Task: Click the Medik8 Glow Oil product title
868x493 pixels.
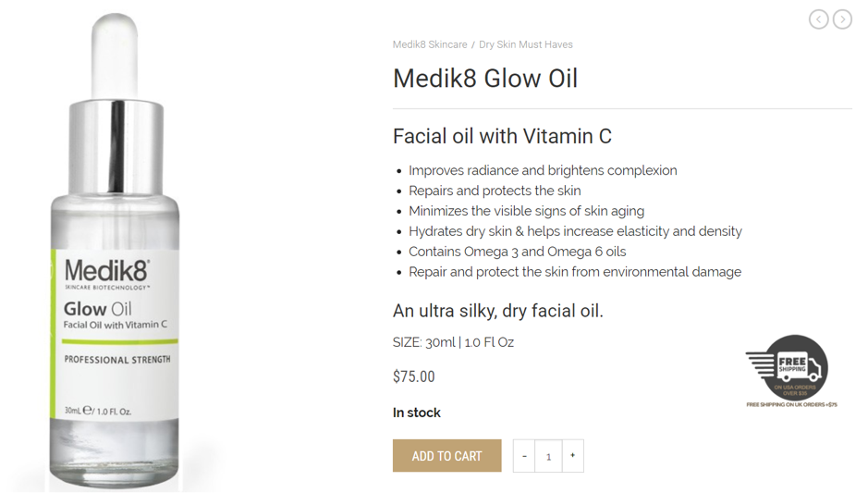Action: (485, 79)
